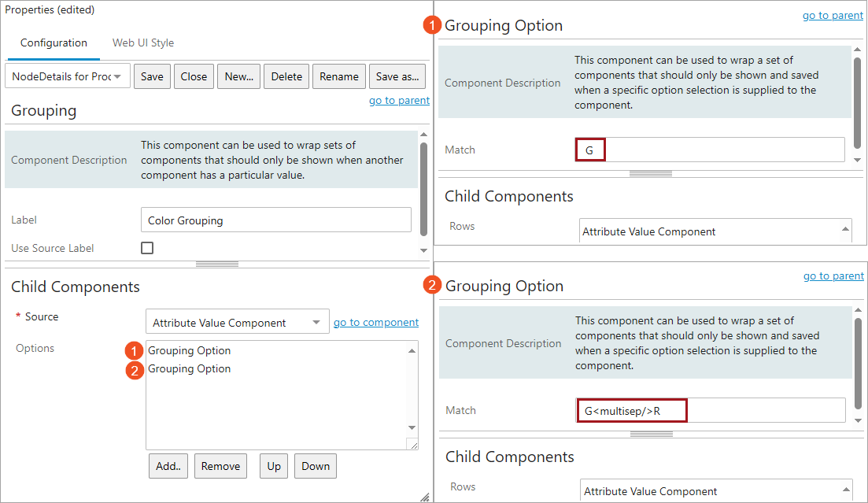Click the resize grip of the Options list
The width and height of the screenshot is (868, 503).
413,445
